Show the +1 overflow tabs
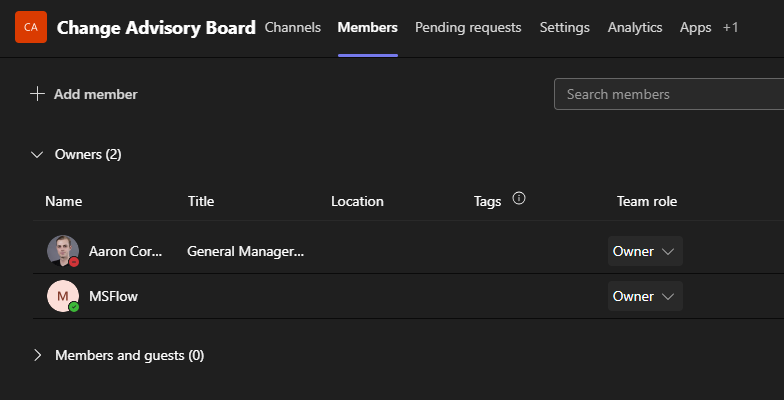784x400 pixels. [730, 27]
